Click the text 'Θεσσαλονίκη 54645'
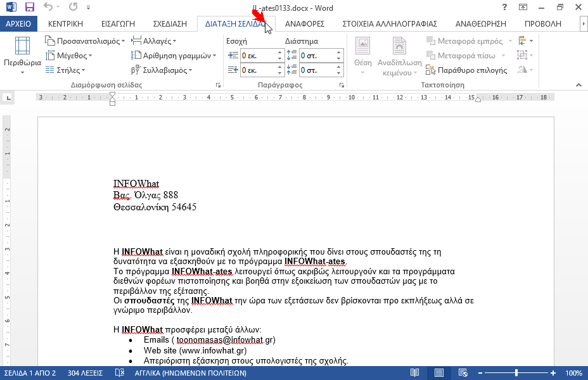Viewport: 588px width, 380px height. pyautogui.click(x=155, y=207)
